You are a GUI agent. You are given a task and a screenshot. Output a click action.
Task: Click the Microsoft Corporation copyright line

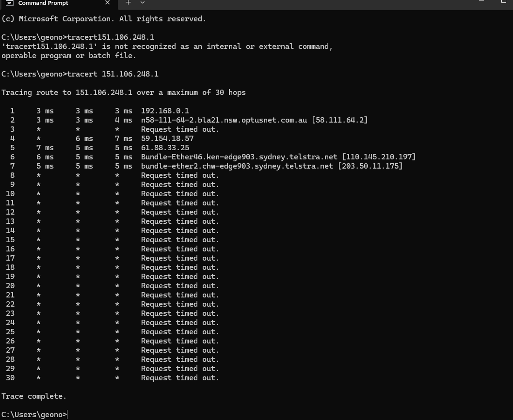104,19
